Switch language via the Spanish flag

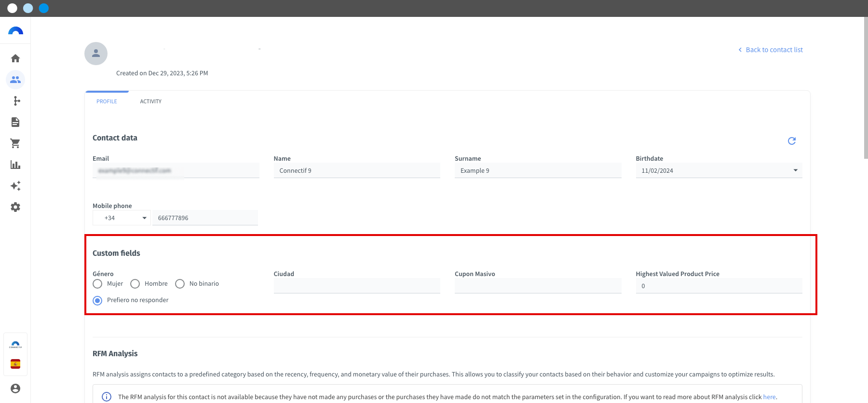[x=15, y=364]
